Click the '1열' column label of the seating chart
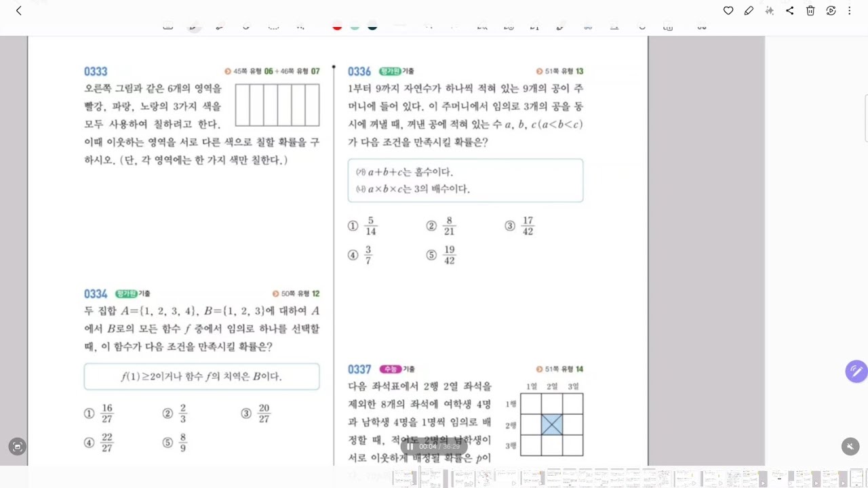Image resolution: width=868 pixels, height=488 pixels. 532,386
